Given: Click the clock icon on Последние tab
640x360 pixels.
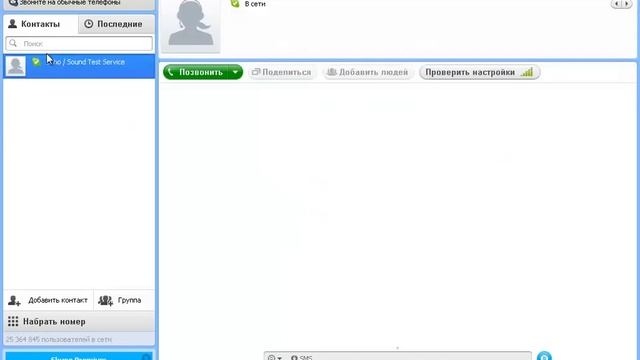Looking at the screenshot, I should [x=89, y=24].
